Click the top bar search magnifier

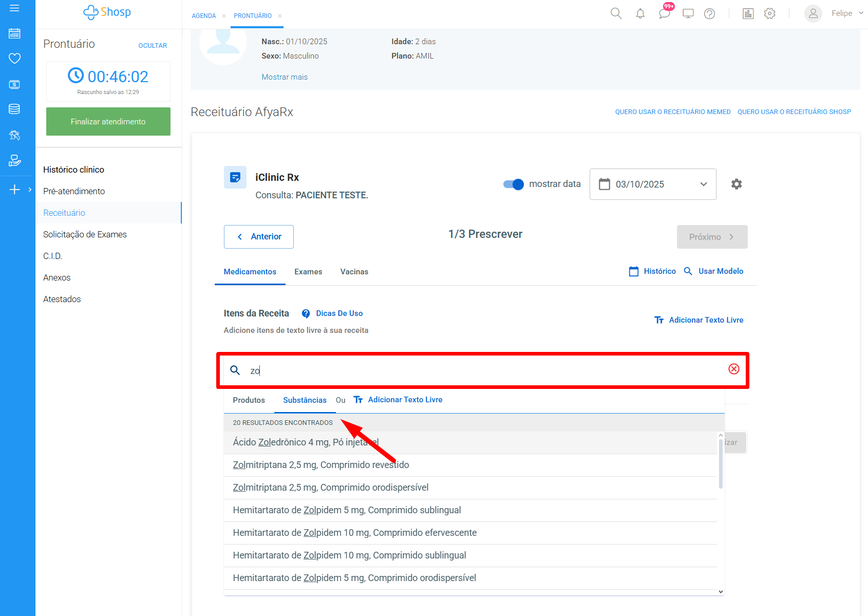click(616, 14)
